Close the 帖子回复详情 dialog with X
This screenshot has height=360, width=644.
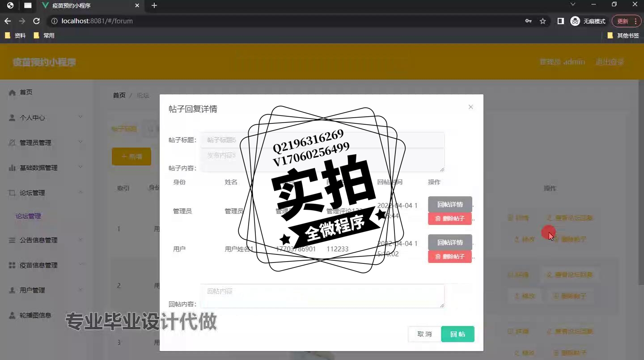(x=470, y=107)
